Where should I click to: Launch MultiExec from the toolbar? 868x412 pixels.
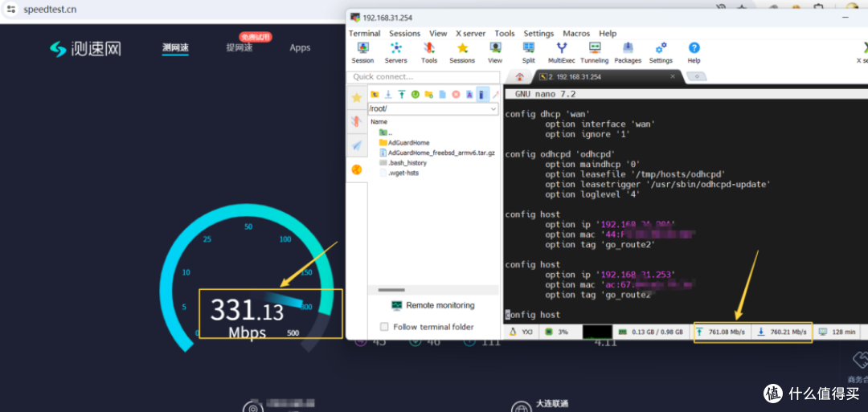click(x=562, y=53)
